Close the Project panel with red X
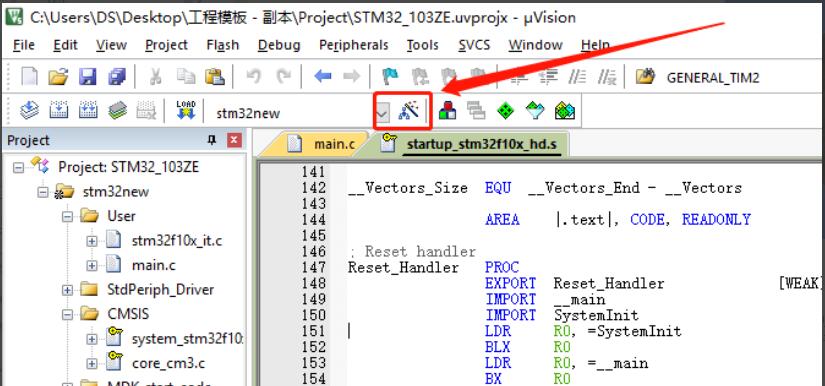This screenshot has height=386, width=825. [x=234, y=140]
